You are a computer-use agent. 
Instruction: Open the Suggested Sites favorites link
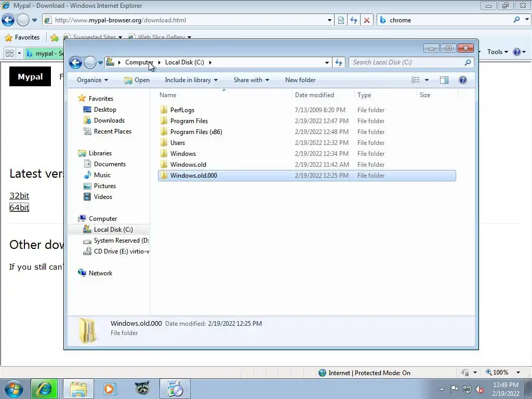click(x=92, y=37)
